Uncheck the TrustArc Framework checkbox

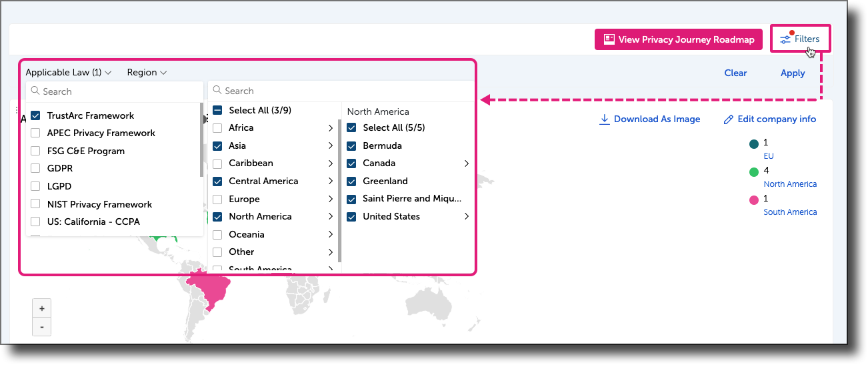(36, 115)
